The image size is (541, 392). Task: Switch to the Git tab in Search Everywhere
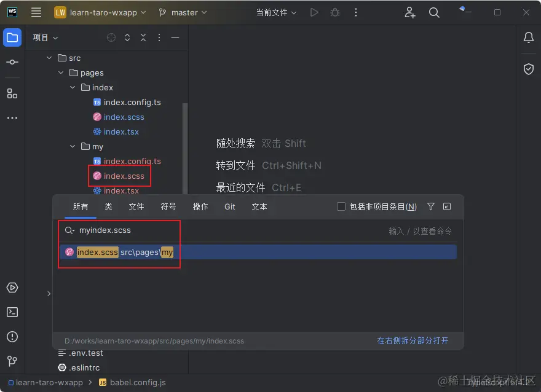click(229, 206)
